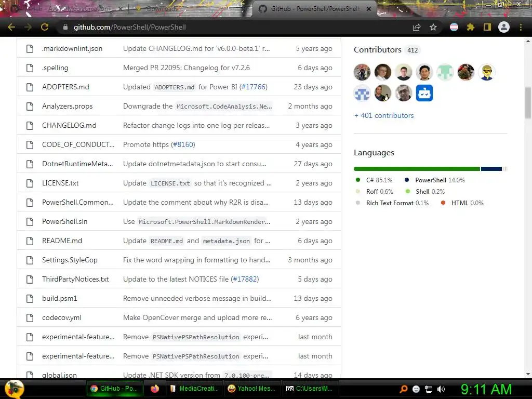Click '6 years ago' on codecov.yml row

(x=314, y=318)
